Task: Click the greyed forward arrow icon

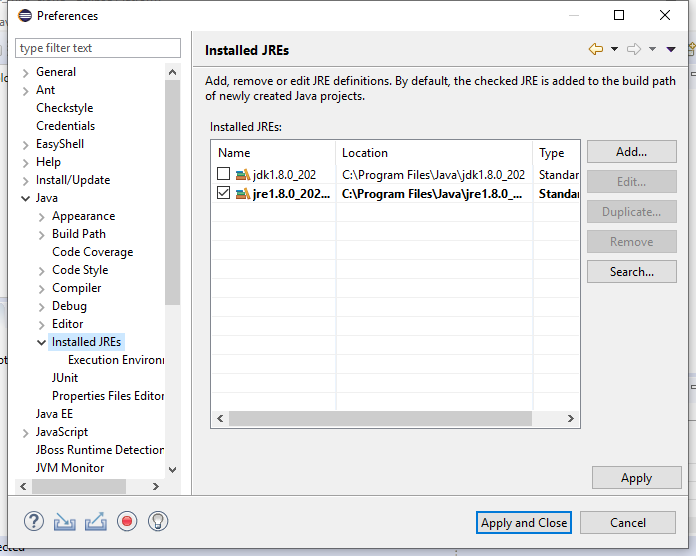Action: click(634, 49)
